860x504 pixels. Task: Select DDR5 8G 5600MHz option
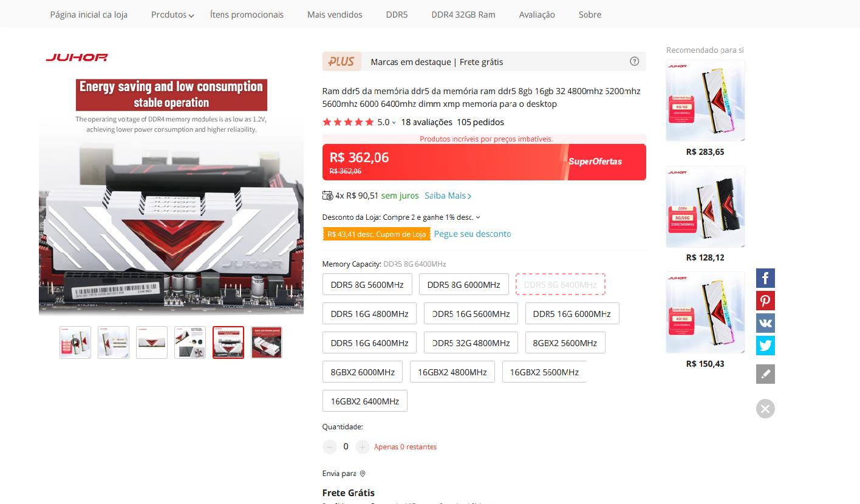367,285
